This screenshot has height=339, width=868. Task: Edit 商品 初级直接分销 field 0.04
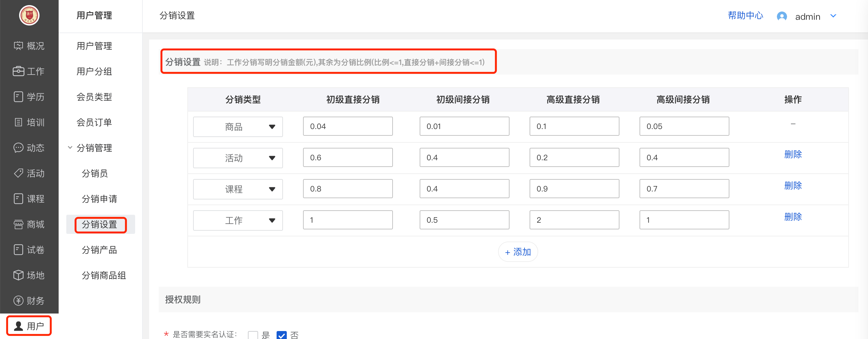click(348, 126)
